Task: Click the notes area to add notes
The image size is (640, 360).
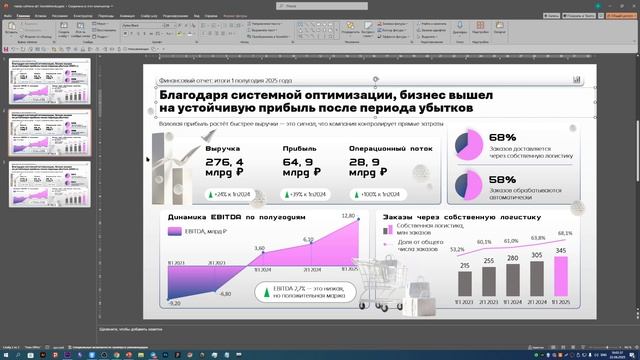Action: (x=131, y=329)
